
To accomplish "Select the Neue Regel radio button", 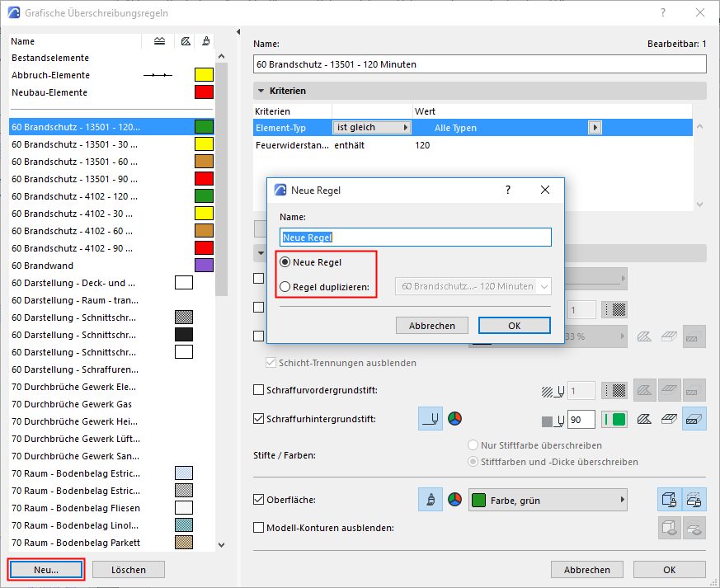I will tap(285, 262).
